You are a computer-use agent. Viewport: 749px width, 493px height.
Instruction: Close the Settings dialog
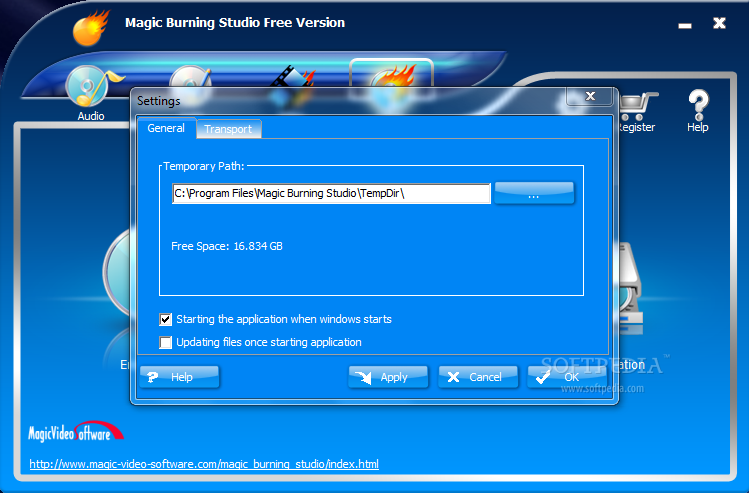pos(590,96)
